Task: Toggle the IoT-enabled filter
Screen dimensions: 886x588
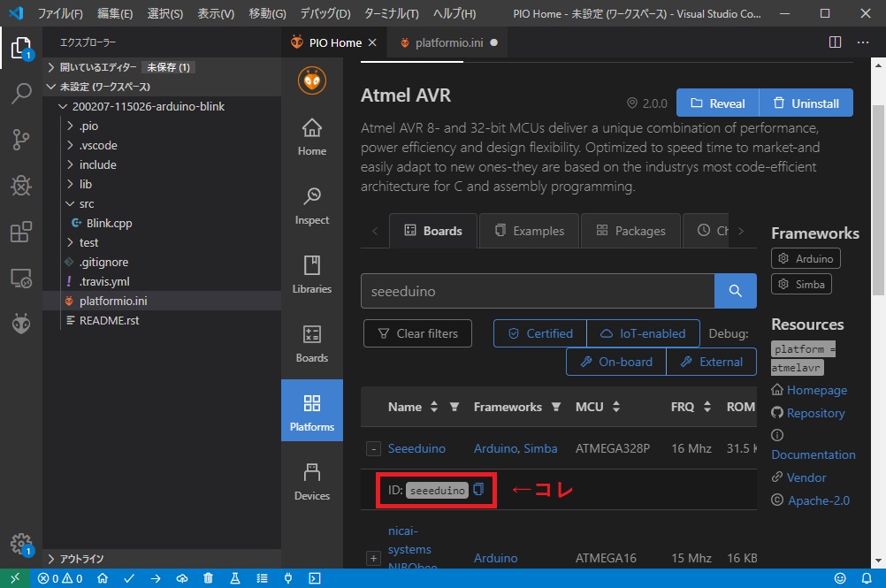Action: pos(643,333)
